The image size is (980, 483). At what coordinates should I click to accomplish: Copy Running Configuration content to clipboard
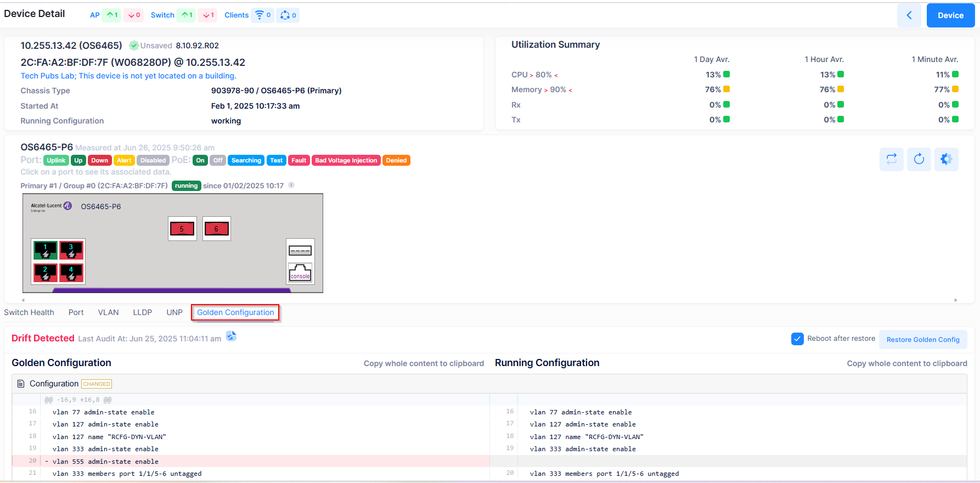(906, 363)
